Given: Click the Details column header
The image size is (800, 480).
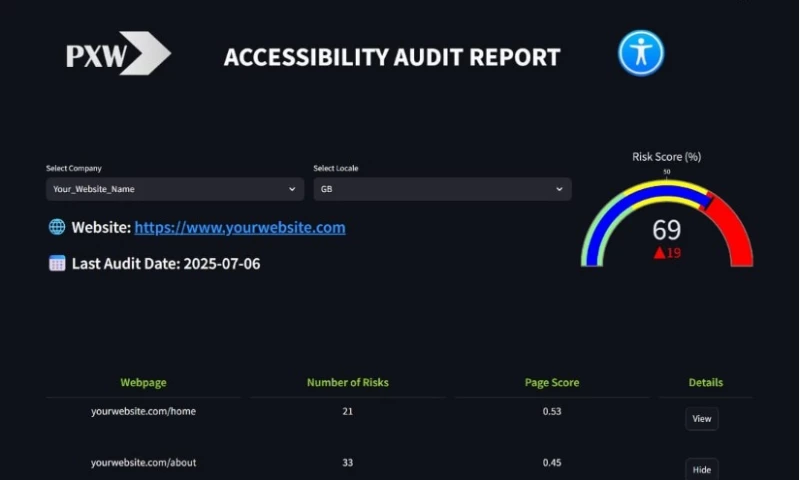Looking at the screenshot, I should (705, 383).
